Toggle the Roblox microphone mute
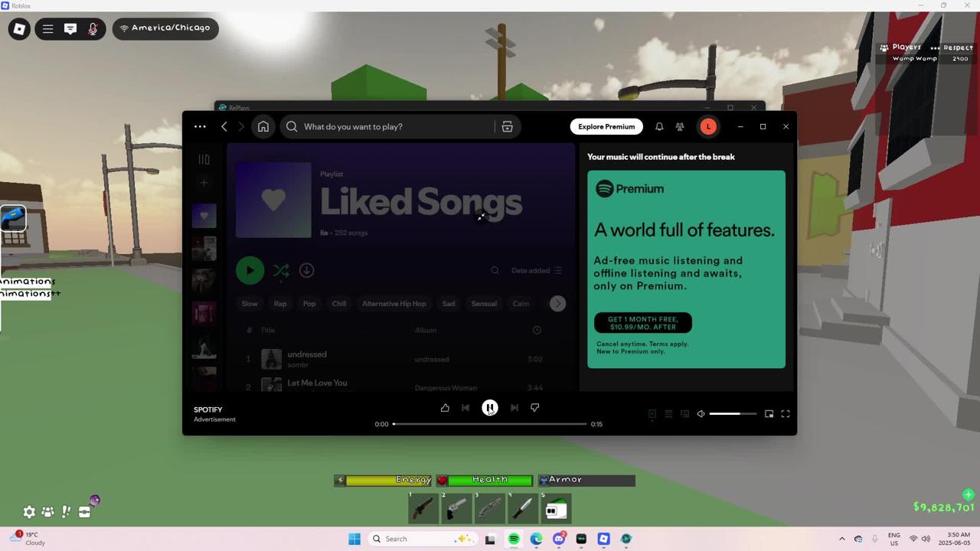Image resolution: width=980 pixels, height=551 pixels. tap(93, 29)
